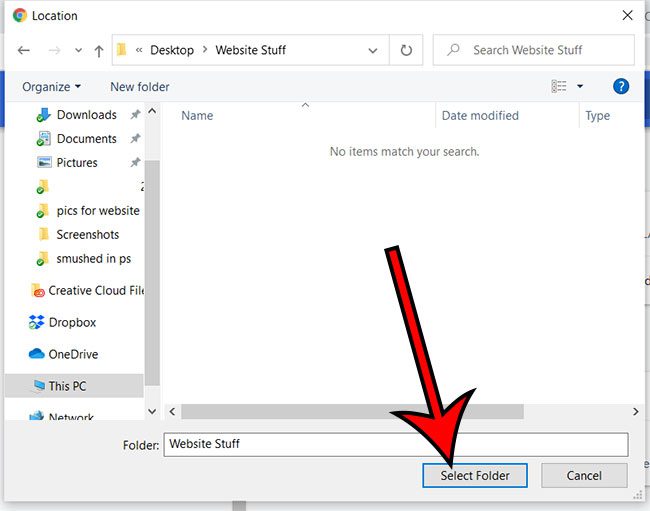Click the OneDrive cloud icon

37,354
